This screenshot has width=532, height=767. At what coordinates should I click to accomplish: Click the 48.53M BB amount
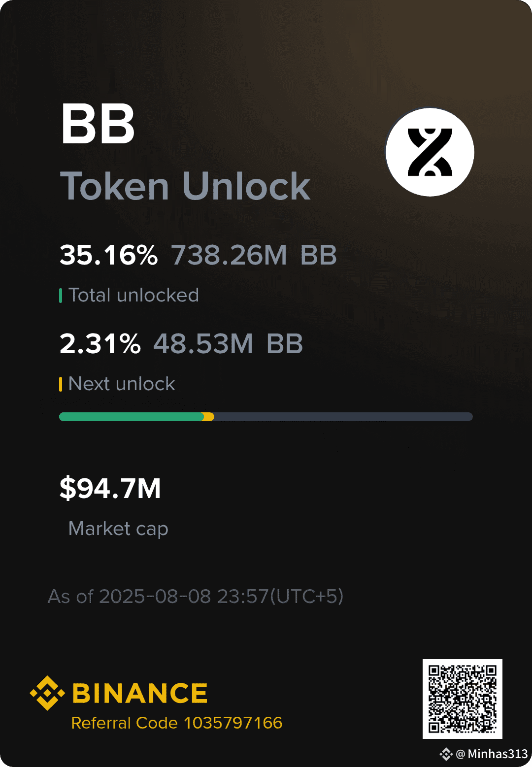click(x=228, y=344)
